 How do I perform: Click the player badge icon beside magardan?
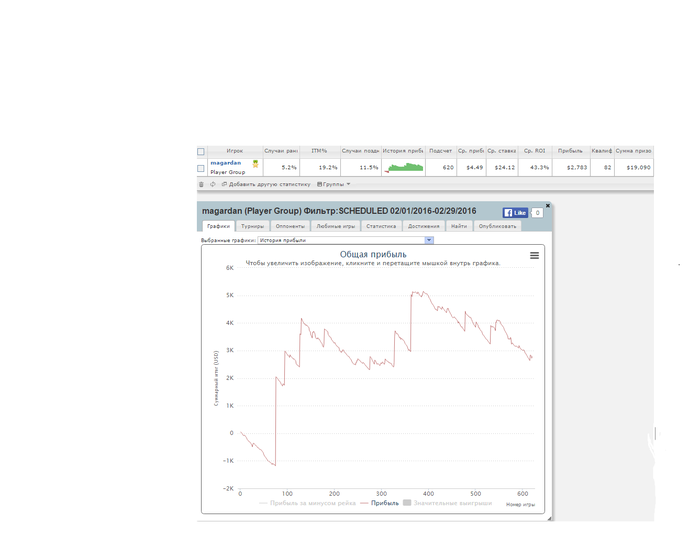click(x=255, y=163)
